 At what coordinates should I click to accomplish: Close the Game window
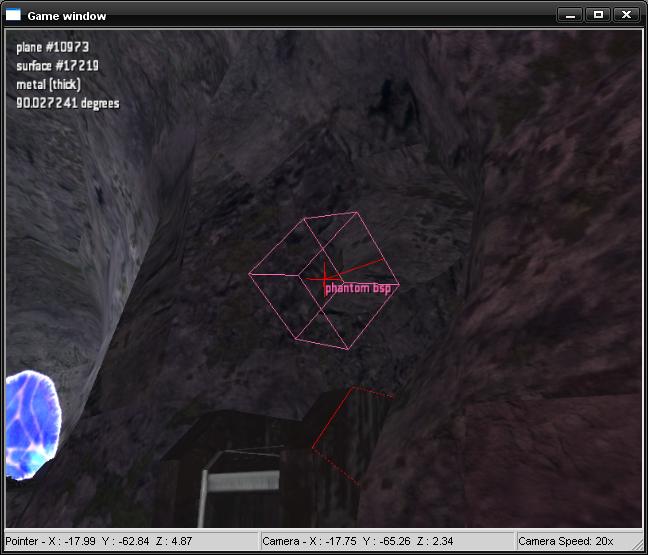[626, 15]
